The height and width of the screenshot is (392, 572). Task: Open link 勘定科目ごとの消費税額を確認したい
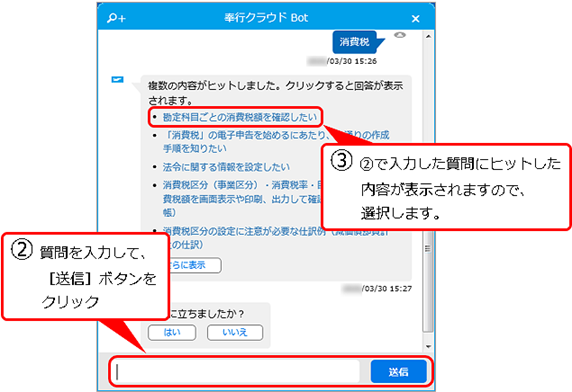240,117
